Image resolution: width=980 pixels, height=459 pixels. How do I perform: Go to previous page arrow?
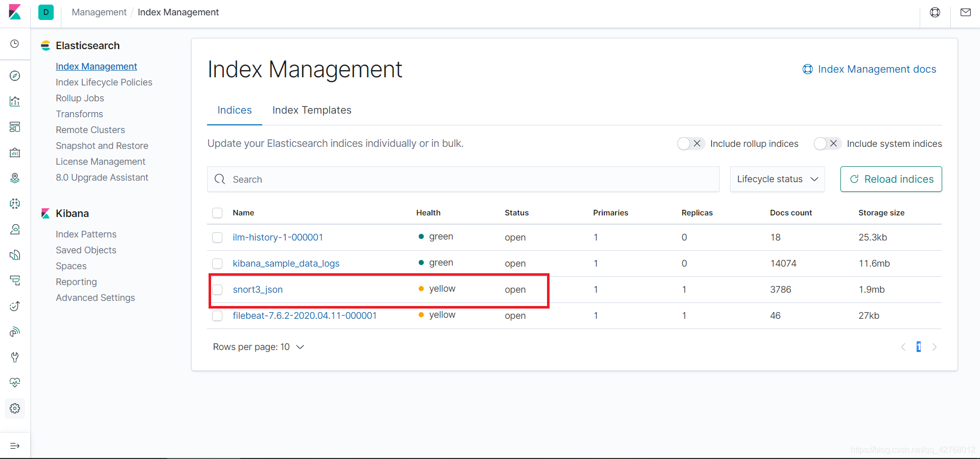tap(903, 347)
